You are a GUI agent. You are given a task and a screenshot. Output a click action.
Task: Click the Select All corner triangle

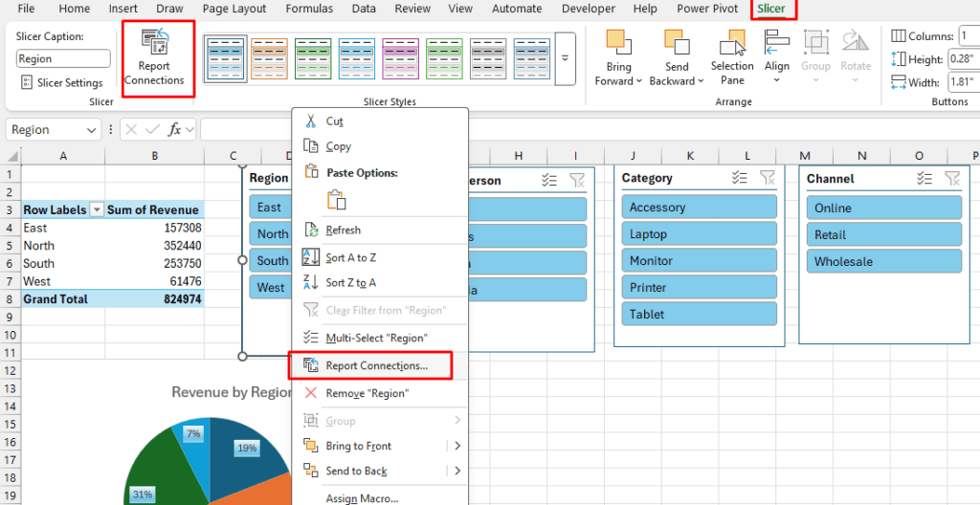[11, 156]
